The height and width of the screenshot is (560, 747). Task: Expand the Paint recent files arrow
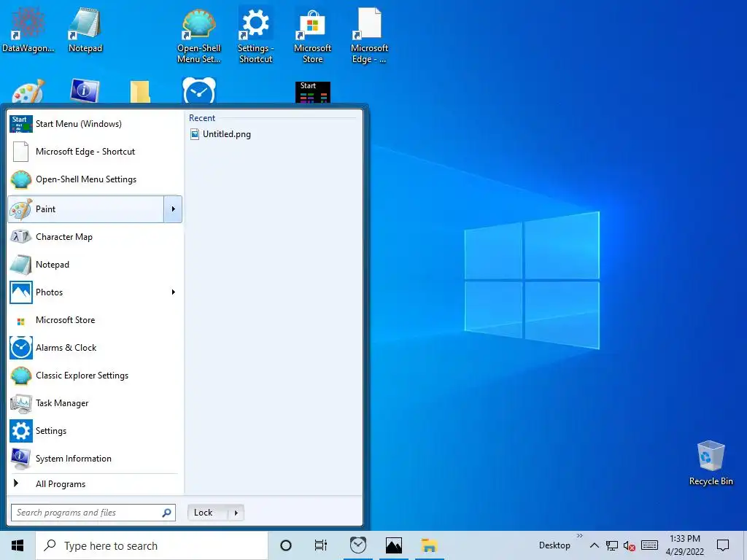[174, 209]
